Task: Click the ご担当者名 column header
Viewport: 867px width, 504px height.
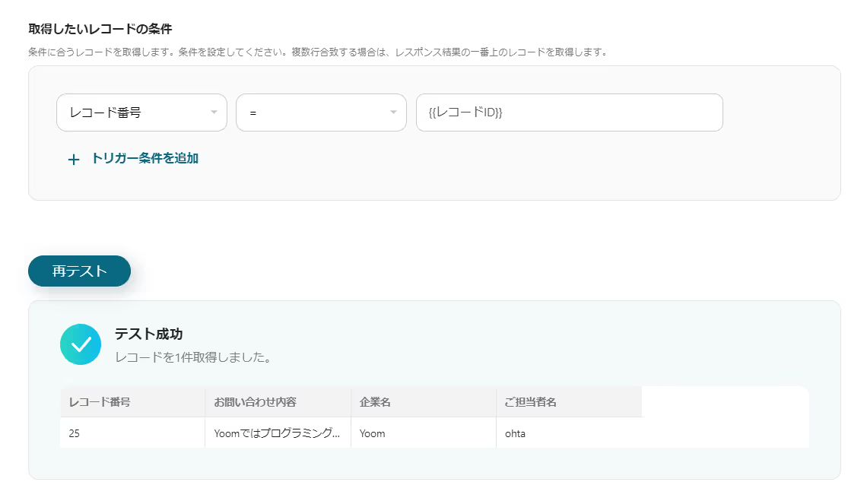Action: [569, 402]
